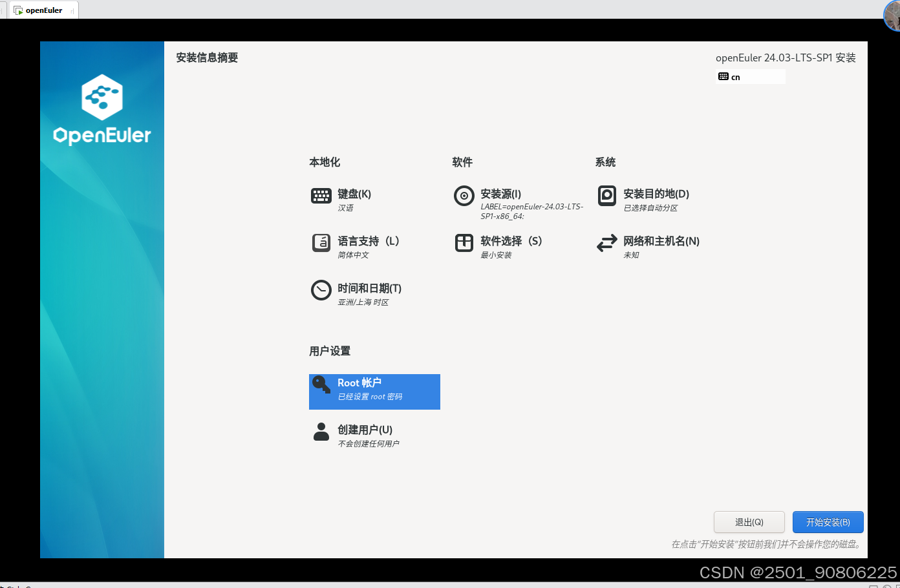The image size is (900, 588).
Task: Click the openEuler 24.03-LTS-SP1 安装 title text
Action: (786, 58)
